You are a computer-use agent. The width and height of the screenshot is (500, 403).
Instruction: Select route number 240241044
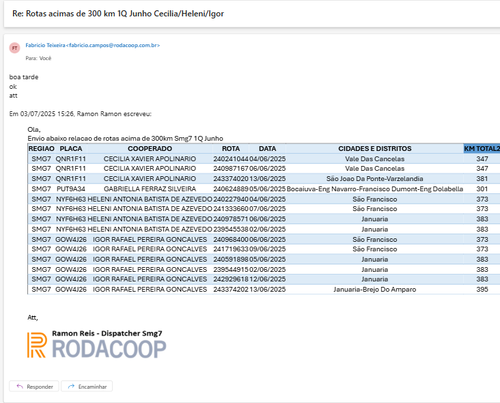(231, 159)
